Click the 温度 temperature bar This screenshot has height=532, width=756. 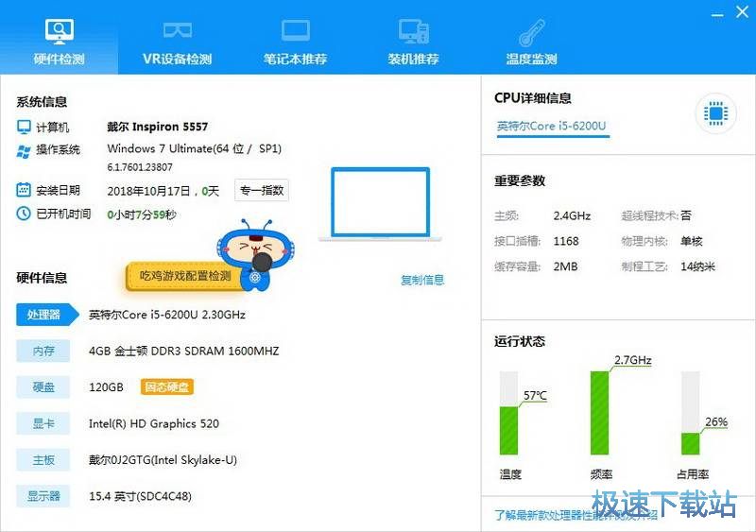[x=508, y=413]
